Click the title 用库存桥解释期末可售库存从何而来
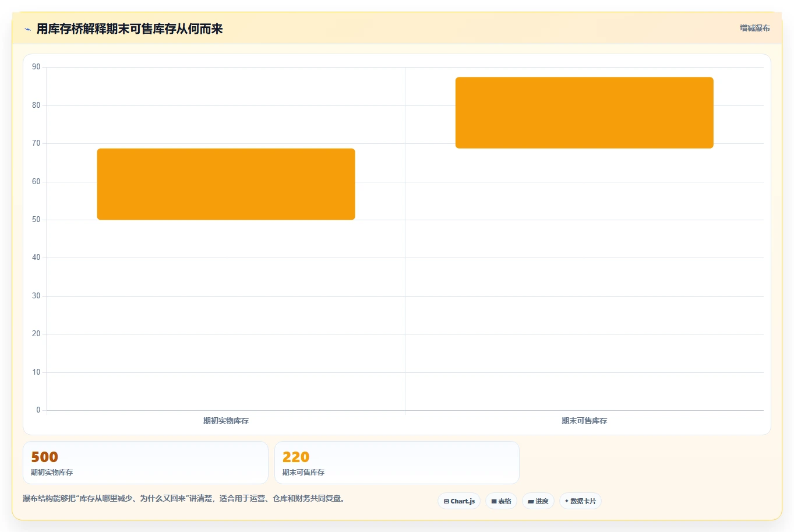The height and width of the screenshot is (532, 794). (129, 29)
